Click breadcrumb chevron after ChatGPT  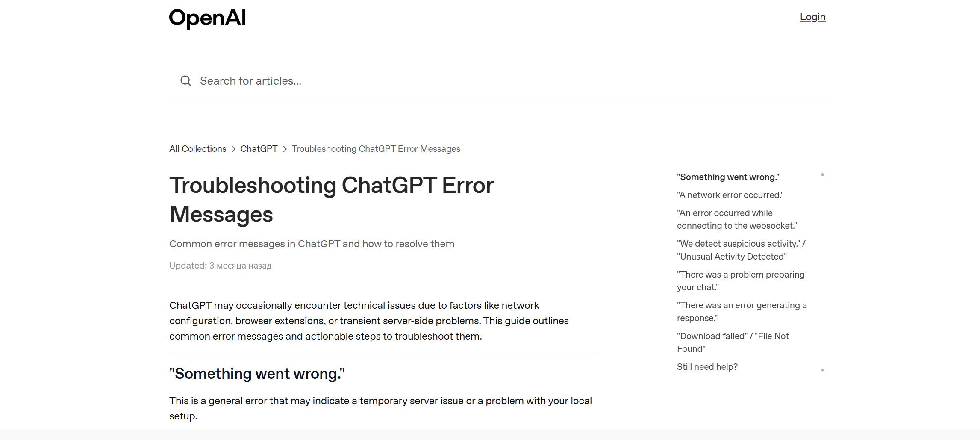pos(285,149)
